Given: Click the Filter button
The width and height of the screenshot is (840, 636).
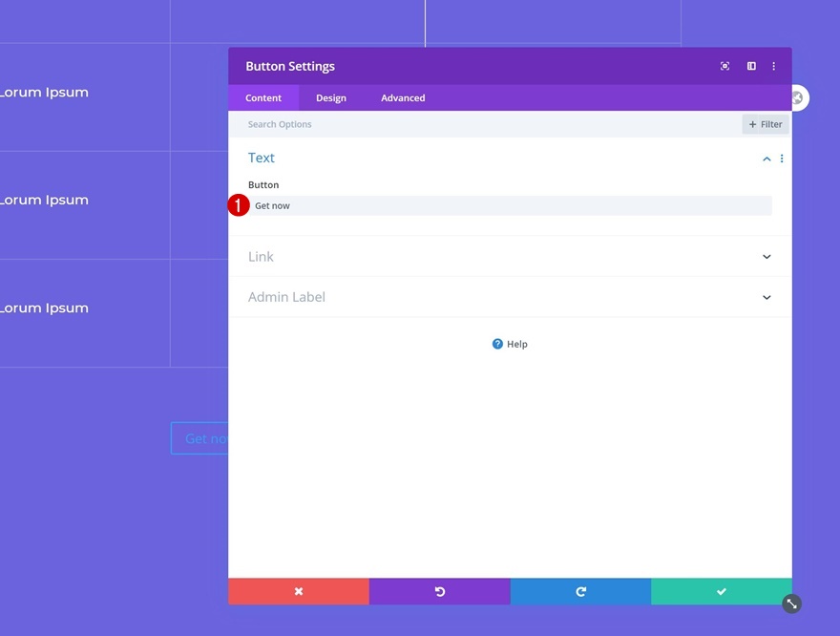Looking at the screenshot, I should [766, 124].
